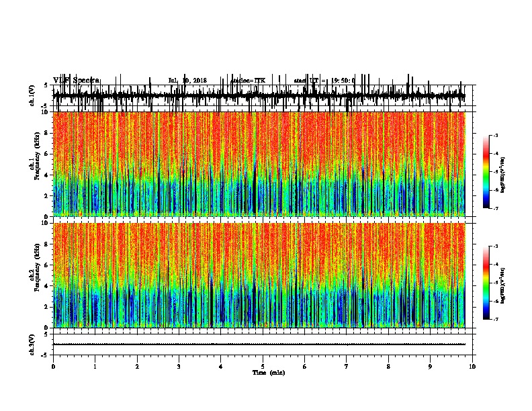Screen dimensions: 532x411
Task: Click the "-7" tick on ch.1 color bar
Action: [x=496, y=208]
